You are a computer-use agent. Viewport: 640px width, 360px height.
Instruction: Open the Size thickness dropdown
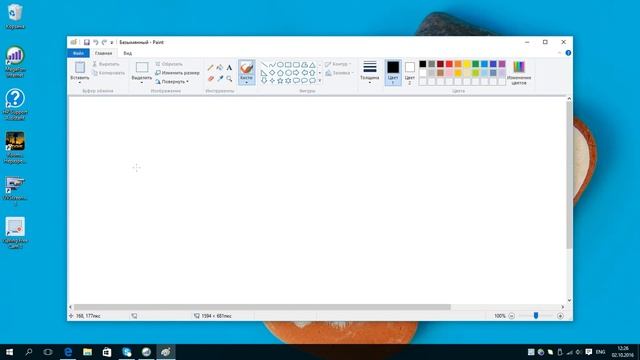[x=369, y=72]
